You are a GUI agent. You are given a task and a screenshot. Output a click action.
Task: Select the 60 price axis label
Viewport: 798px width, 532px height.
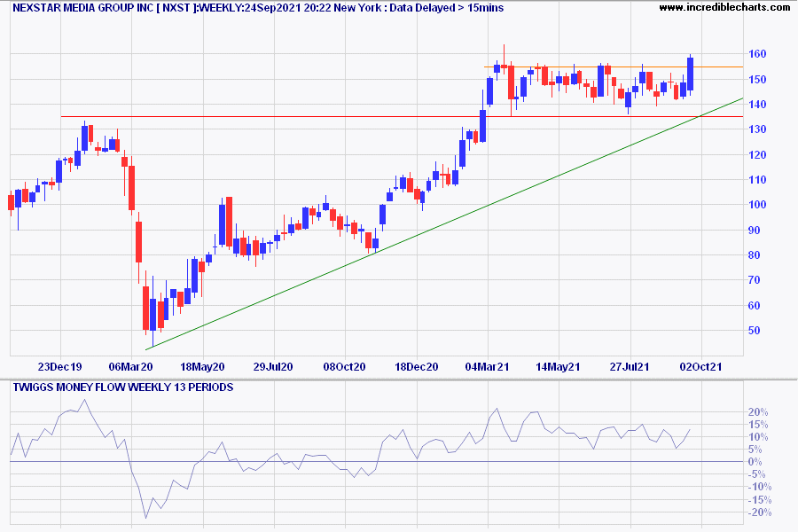(x=755, y=305)
